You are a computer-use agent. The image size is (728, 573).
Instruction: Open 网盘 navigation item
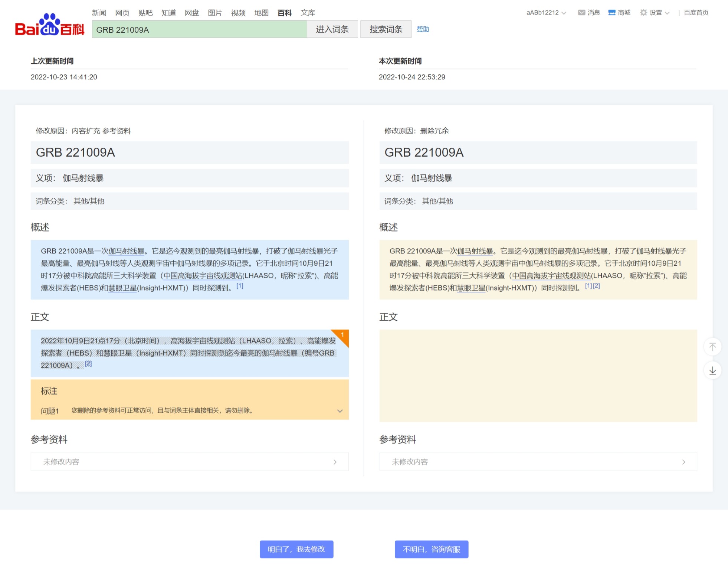[192, 13]
